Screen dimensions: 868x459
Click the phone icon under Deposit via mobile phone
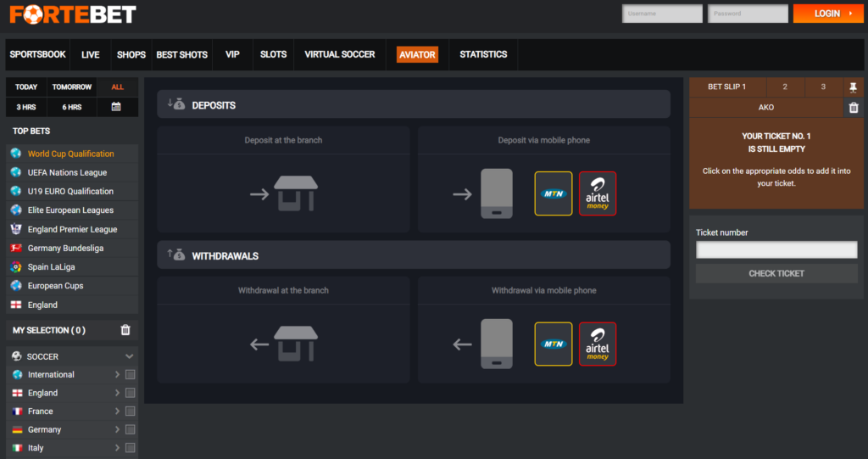click(x=497, y=193)
